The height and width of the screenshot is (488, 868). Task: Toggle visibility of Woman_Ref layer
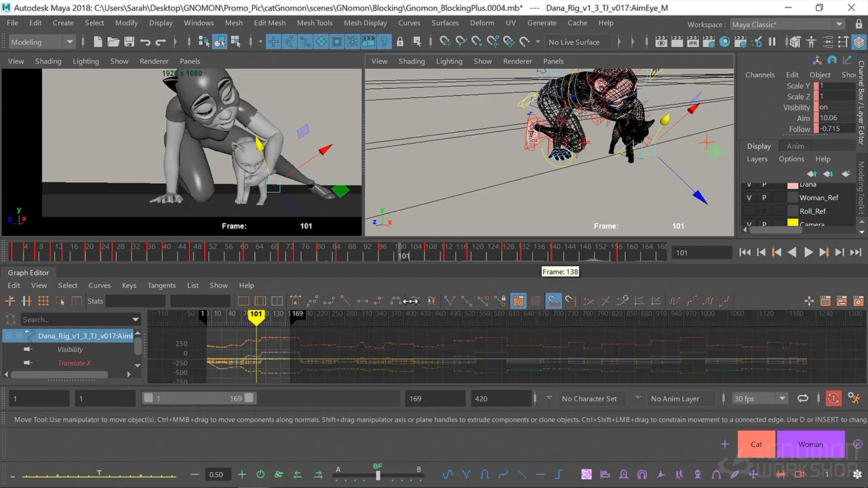tap(749, 197)
